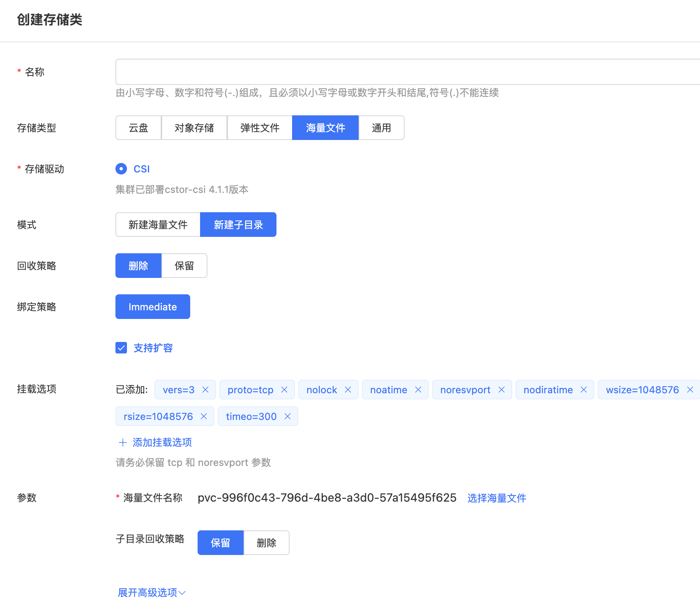
Task: Click 添加挂载选项 to add mount option
Action: (155, 442)
